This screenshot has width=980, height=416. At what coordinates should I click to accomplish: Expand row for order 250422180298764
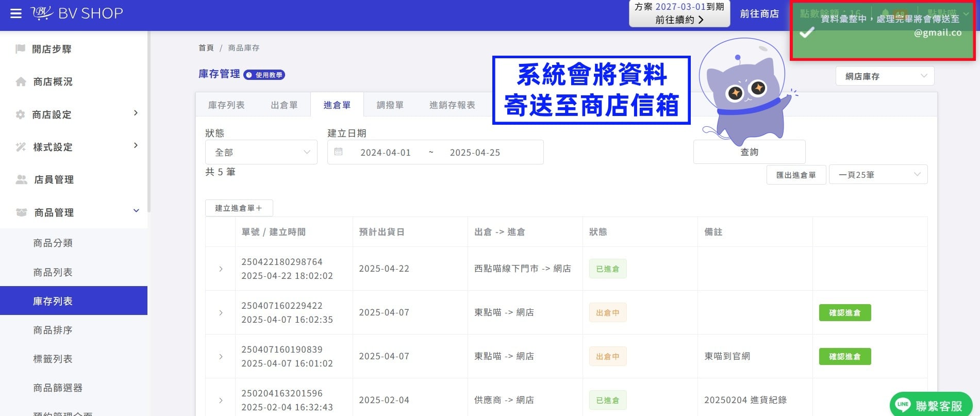click(221, 269)
